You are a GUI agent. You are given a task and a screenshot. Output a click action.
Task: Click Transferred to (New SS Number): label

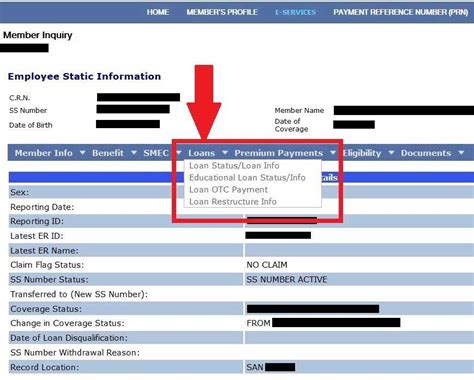tap(79, 294)
